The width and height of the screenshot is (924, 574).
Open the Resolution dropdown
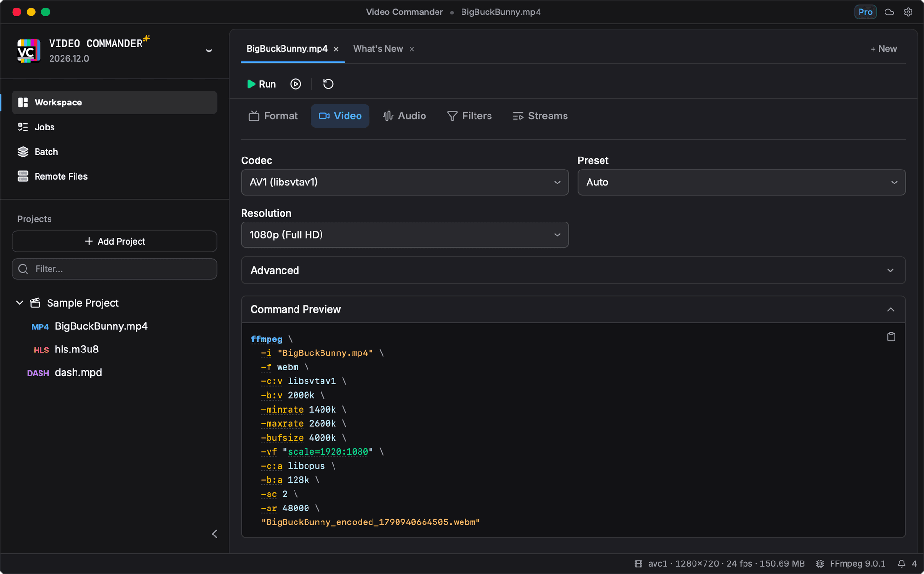[x=405, y=235]
